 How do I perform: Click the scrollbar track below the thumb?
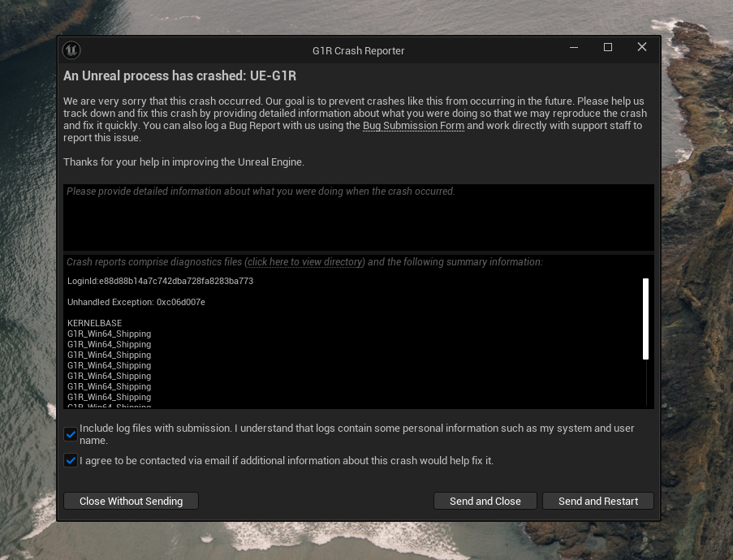[x=645, y=382]
